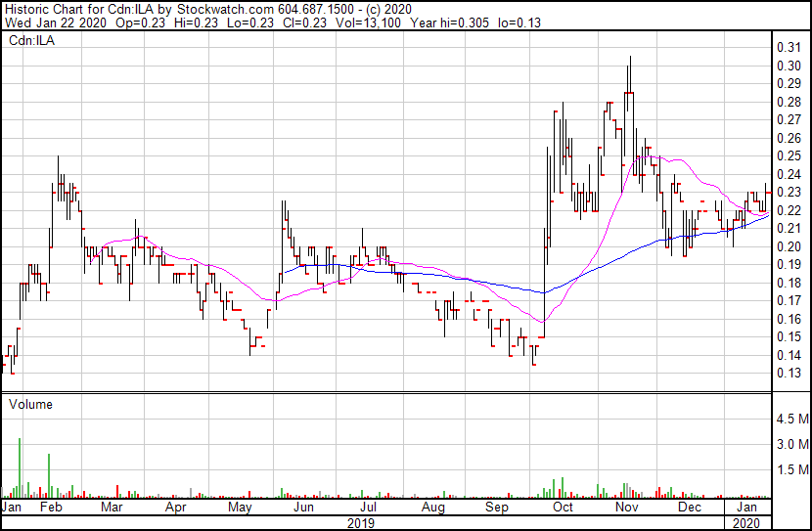Click the 0.18 price axis label
812x531 pixels.
[789, 283]
